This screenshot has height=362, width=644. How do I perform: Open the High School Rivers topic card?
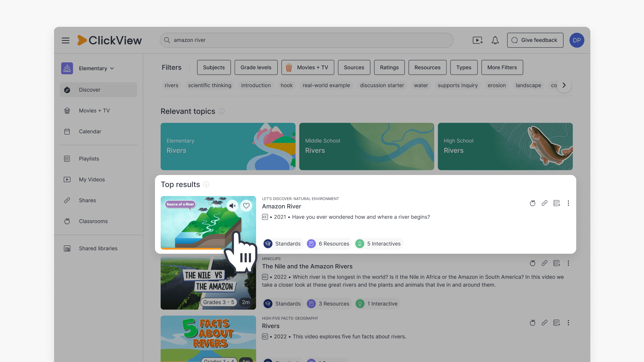coord(505,146)
